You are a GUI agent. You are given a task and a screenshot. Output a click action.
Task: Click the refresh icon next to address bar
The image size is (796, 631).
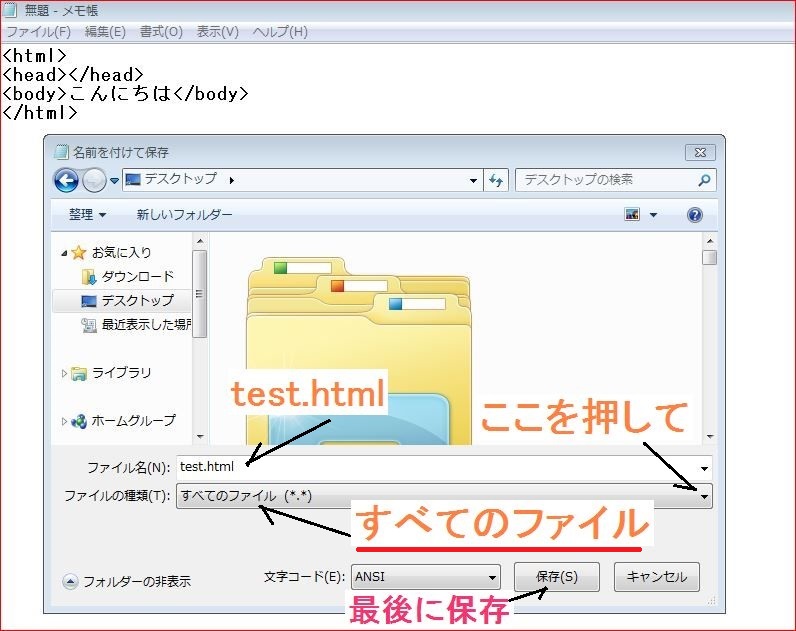click(495, 180)
